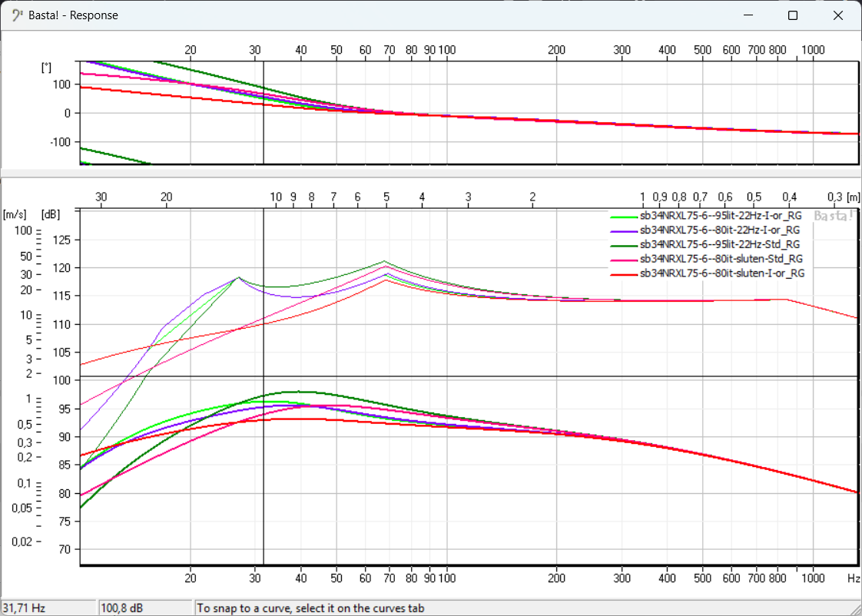Click the purple legend line swatch
The height and width of the screenshot is (616, 862).
622,230
